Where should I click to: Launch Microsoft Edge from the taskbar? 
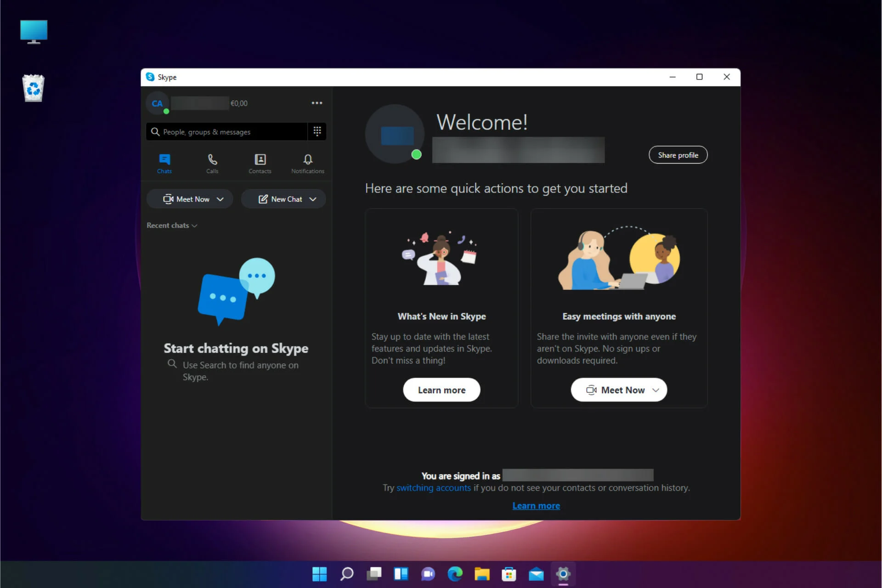pyautogui.click(x=455, y=574)
